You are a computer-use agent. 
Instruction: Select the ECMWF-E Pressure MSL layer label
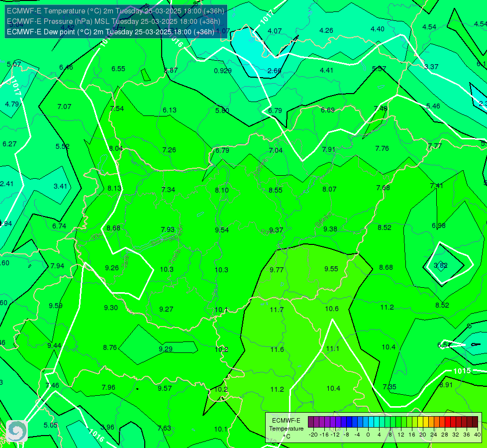(x=113, y=21)
